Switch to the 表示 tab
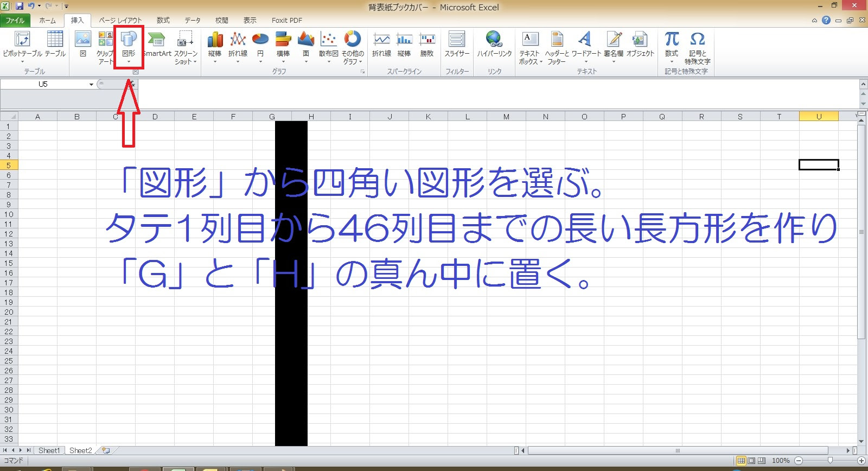Image resolution: width=868 pixels, height=471 pixels. [x=250, y=21]
